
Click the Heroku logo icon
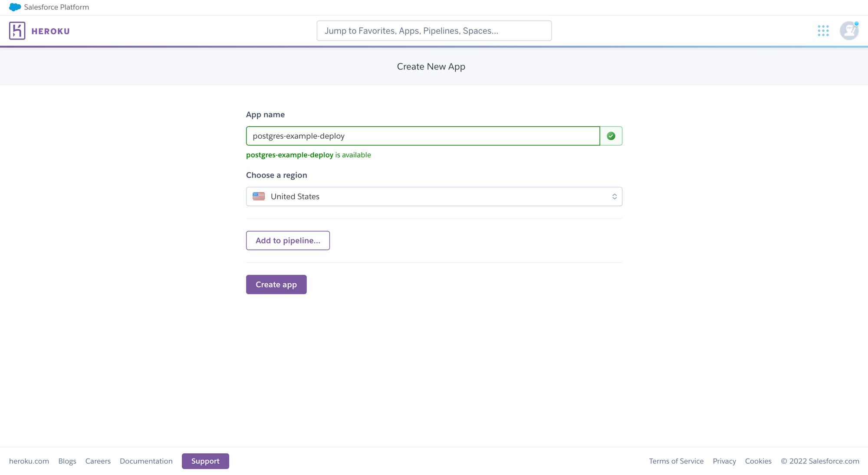pyautogui.click(x=17, y=31)
